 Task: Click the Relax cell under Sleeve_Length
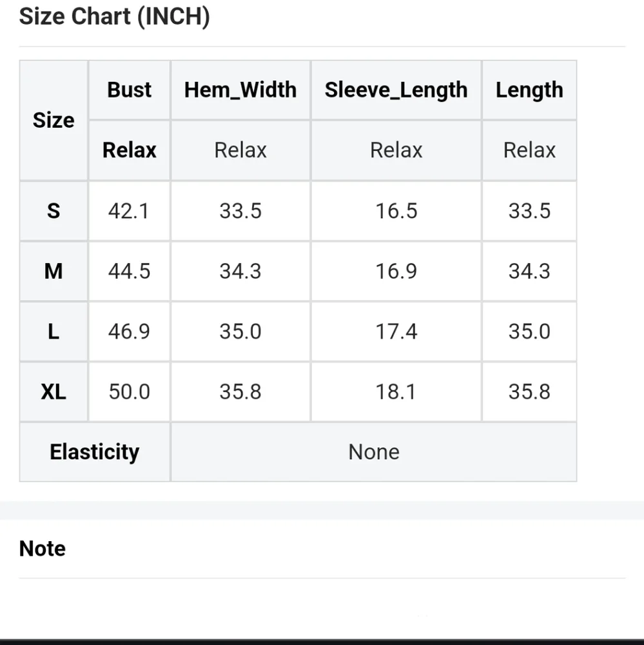click(396, 150)
